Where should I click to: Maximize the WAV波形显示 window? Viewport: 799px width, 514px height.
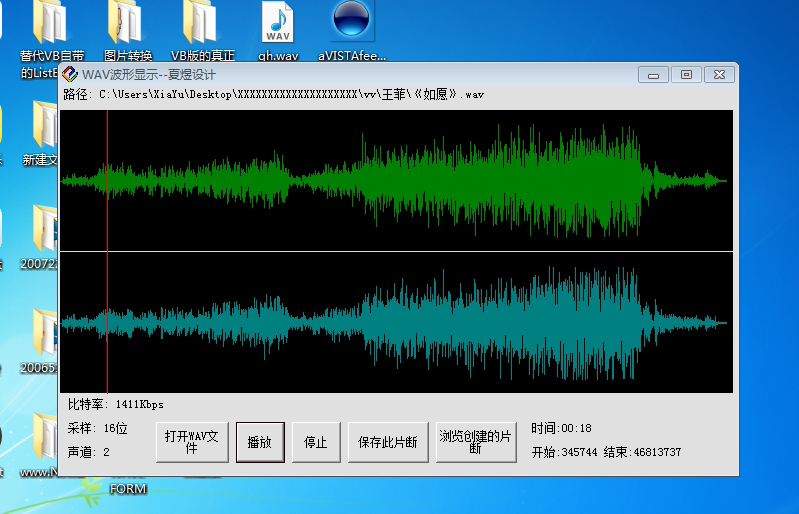[x=686, y=74]
